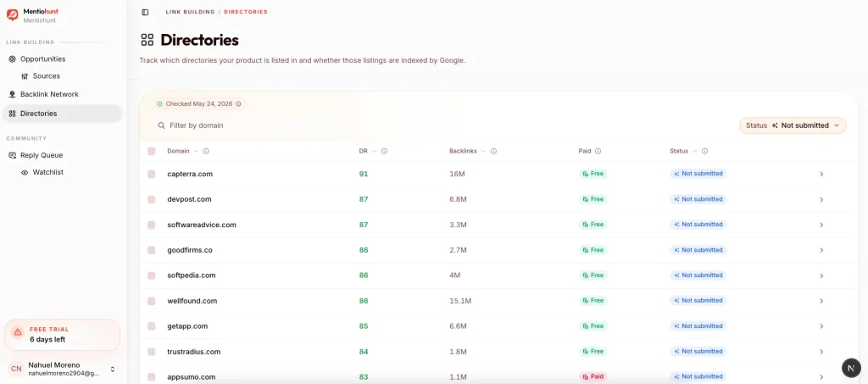This screenshot has width=868, height=384.
Task: Sort by Domain column header
Action: [182, 151]
